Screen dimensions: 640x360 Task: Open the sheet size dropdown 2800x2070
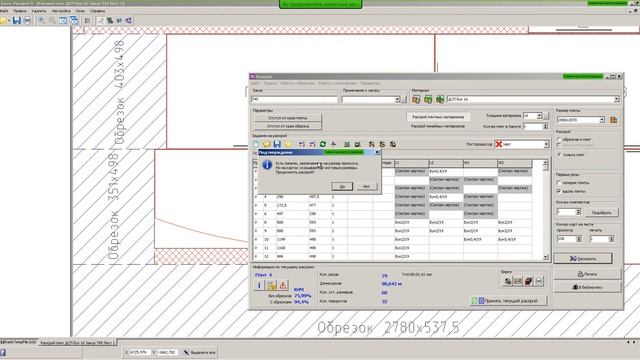pyautogui.click(x=602, y=120)
